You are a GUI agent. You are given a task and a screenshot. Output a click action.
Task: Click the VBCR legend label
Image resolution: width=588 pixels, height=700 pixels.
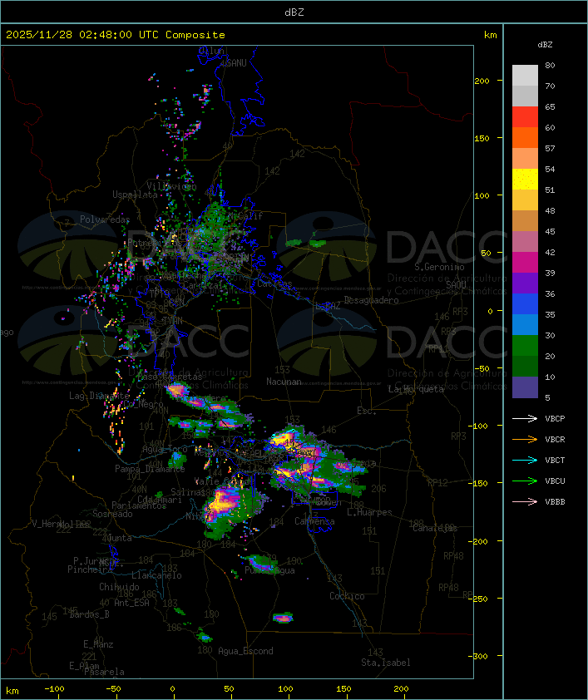pyautogui.click(x=555, y=439)
